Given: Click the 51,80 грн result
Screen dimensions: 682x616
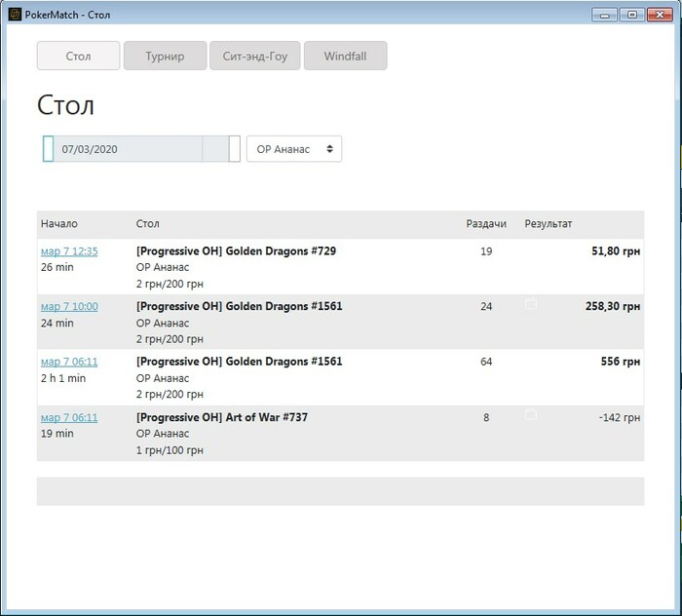Looking at the screenshot, I should click(616, 251).
